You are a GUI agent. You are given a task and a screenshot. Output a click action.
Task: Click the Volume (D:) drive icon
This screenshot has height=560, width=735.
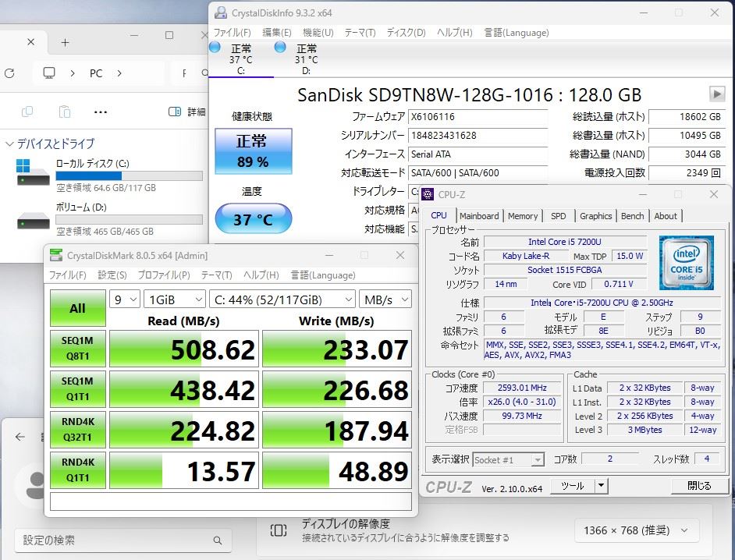(x=33, y=221)
